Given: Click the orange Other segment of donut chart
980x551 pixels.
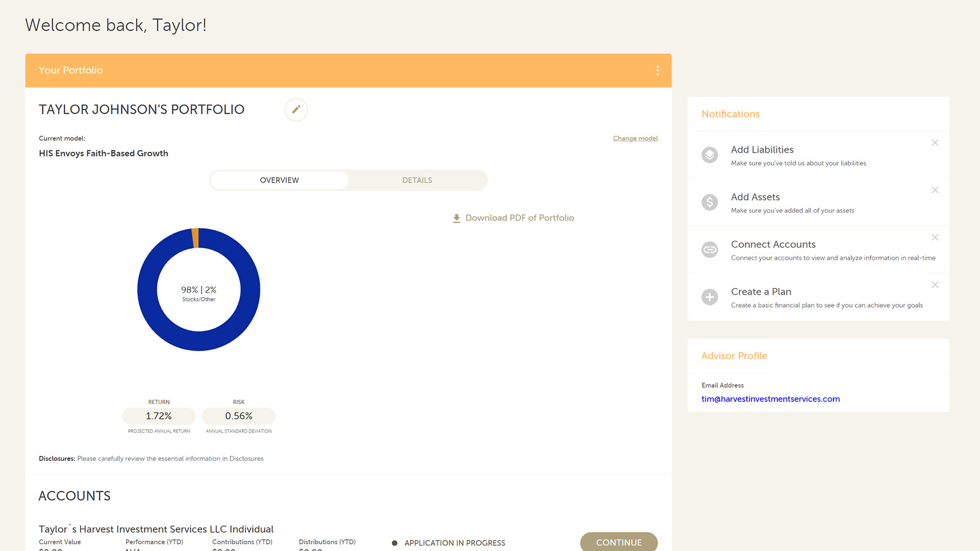Looking at the screenshot, I should [x=195, y=238].
